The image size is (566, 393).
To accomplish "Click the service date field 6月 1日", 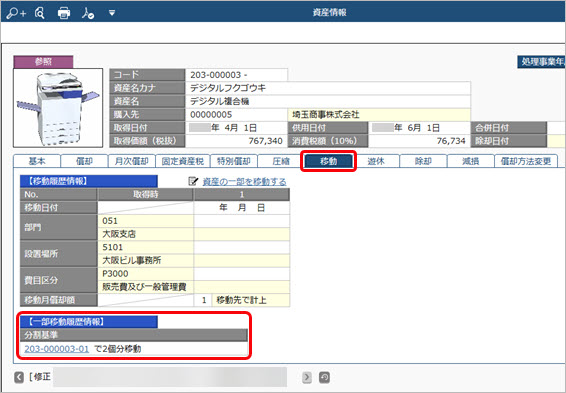I will point(419,128).
